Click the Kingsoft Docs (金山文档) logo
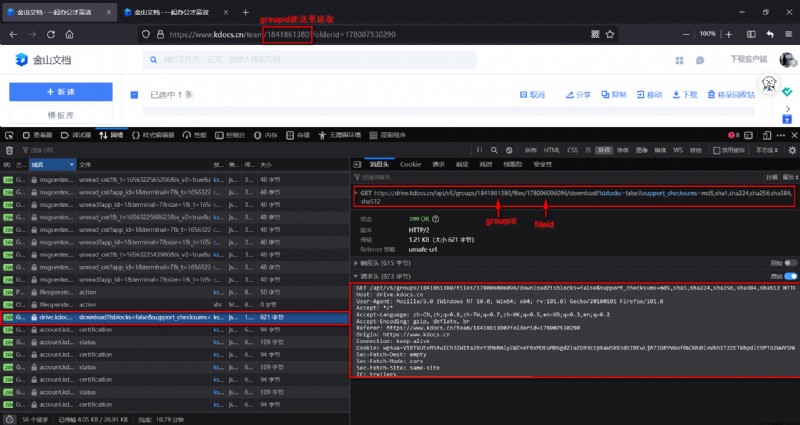This screenshot has height=425, width=800. pos(43,60)
